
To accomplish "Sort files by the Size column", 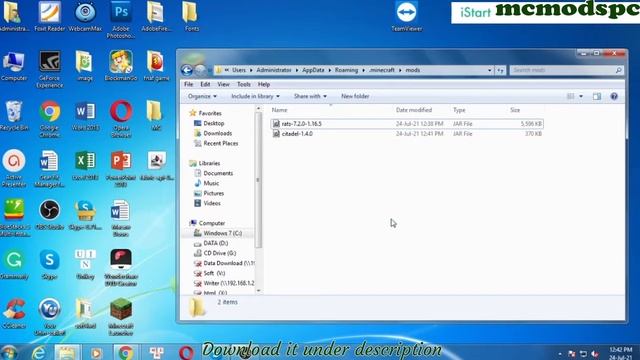I will click(515, 110).
